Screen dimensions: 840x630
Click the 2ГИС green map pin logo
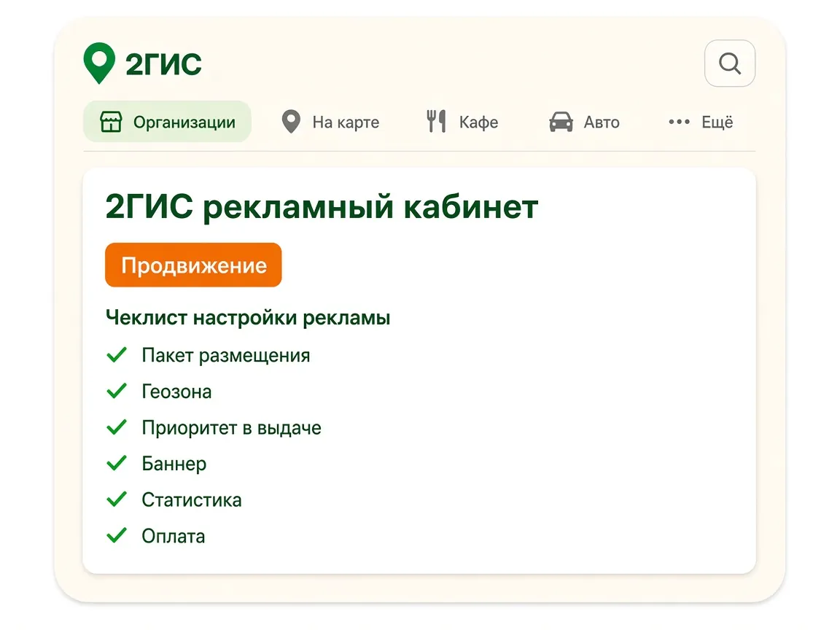pyautogui.click(x=99, y=63)
